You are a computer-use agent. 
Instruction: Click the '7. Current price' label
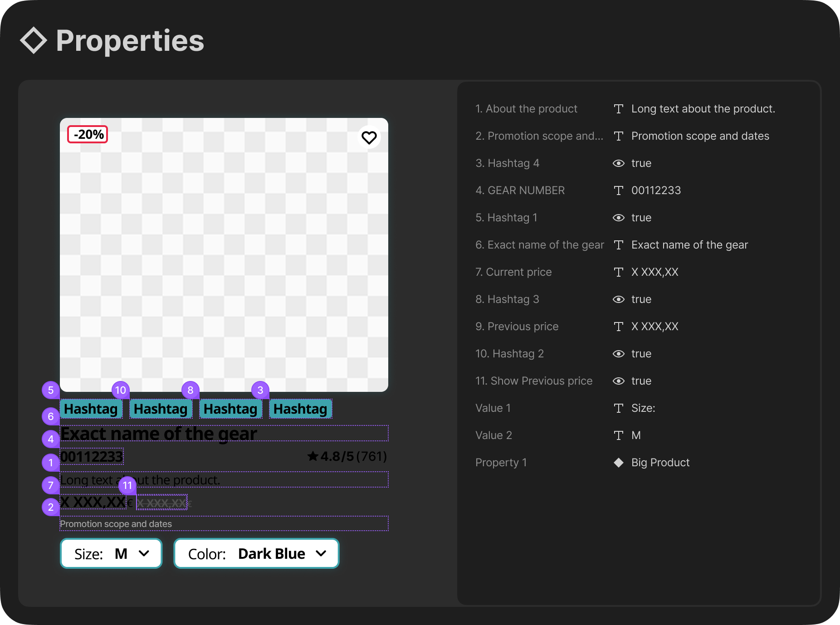513,272
